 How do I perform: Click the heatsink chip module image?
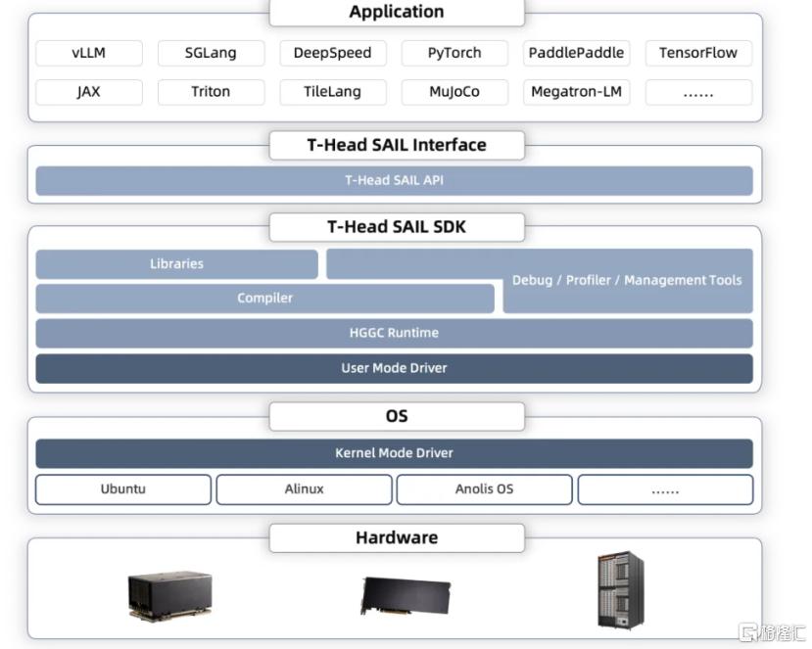169,595
